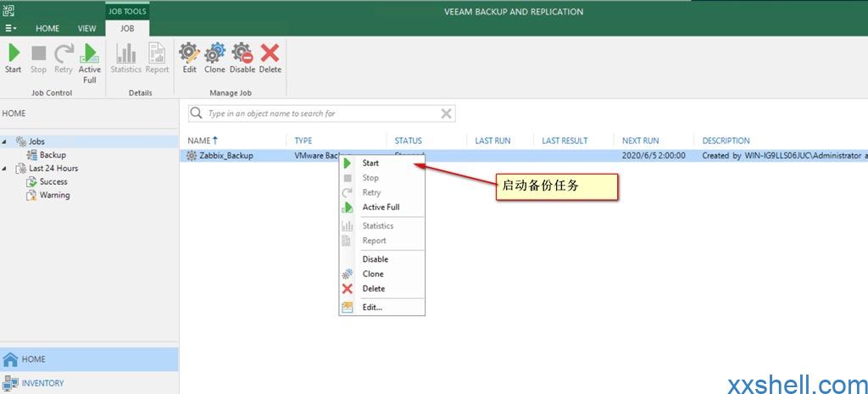Click the Delete job ribbon icon

coord(270,58)
